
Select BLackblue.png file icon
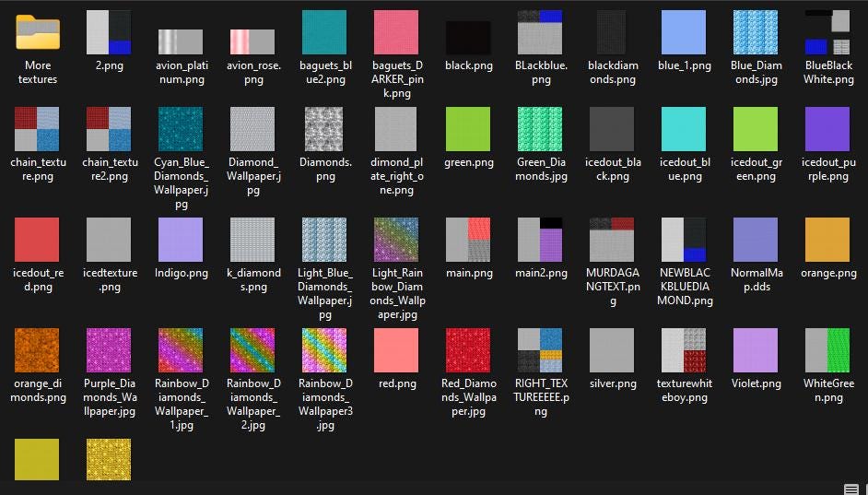[x=540, y=32]
